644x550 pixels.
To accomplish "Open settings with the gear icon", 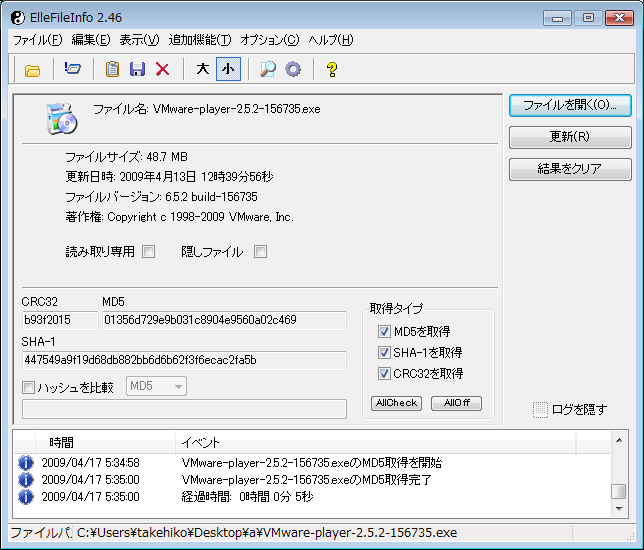I will tap(293, 69).
